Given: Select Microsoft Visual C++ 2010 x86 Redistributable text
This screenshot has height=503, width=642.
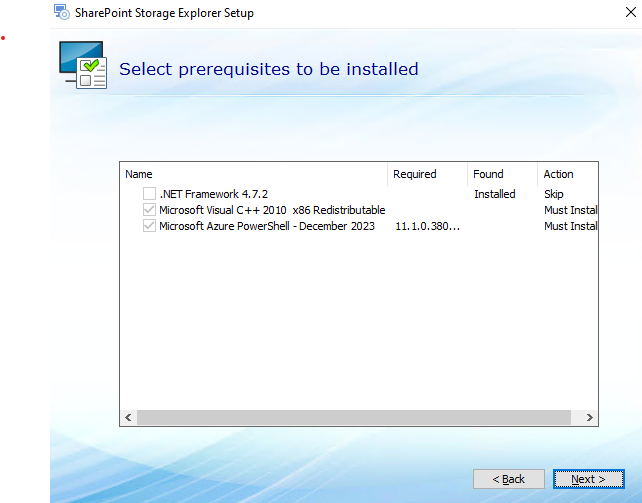Looking at the screenshot, I should pos(272,210).
